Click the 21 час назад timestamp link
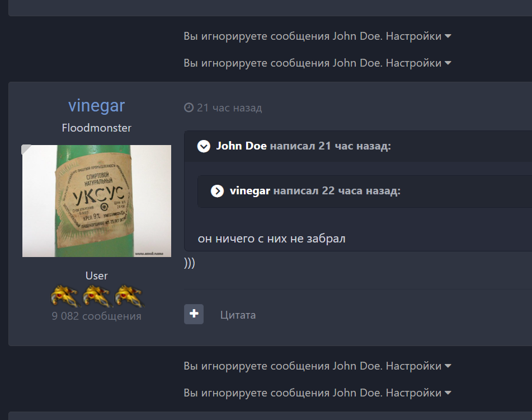 228,108
